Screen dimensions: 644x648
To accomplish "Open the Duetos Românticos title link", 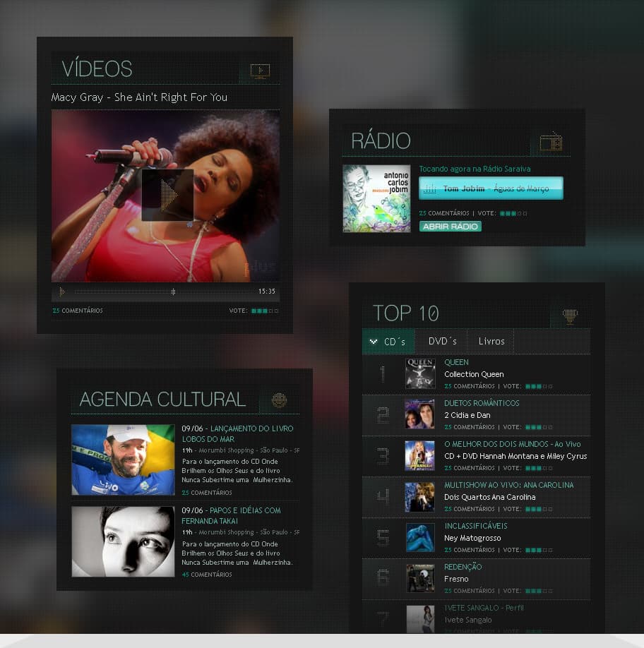I will (x=482, y=403).
